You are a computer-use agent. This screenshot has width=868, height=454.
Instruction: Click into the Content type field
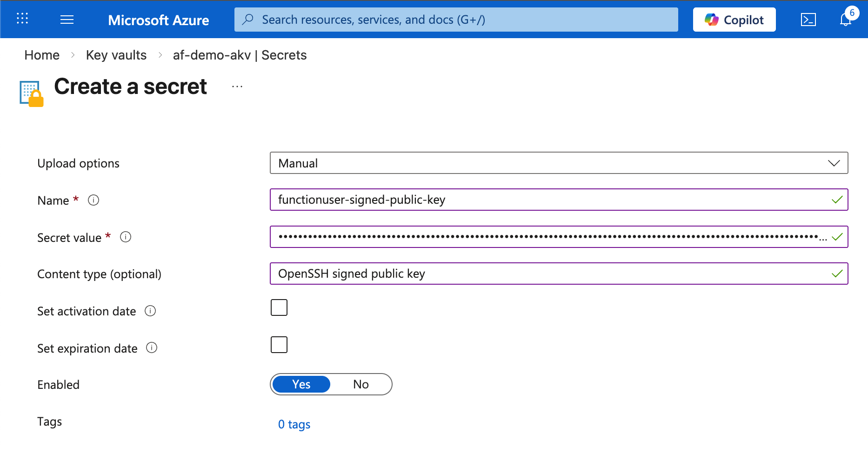[549, 274]
